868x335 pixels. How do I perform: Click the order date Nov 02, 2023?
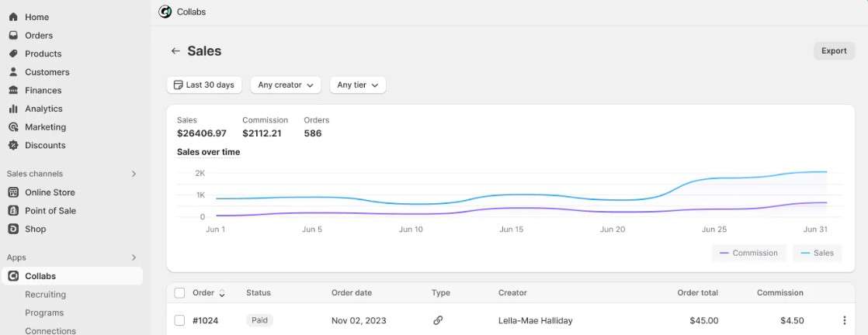click(x=359, y=320)
